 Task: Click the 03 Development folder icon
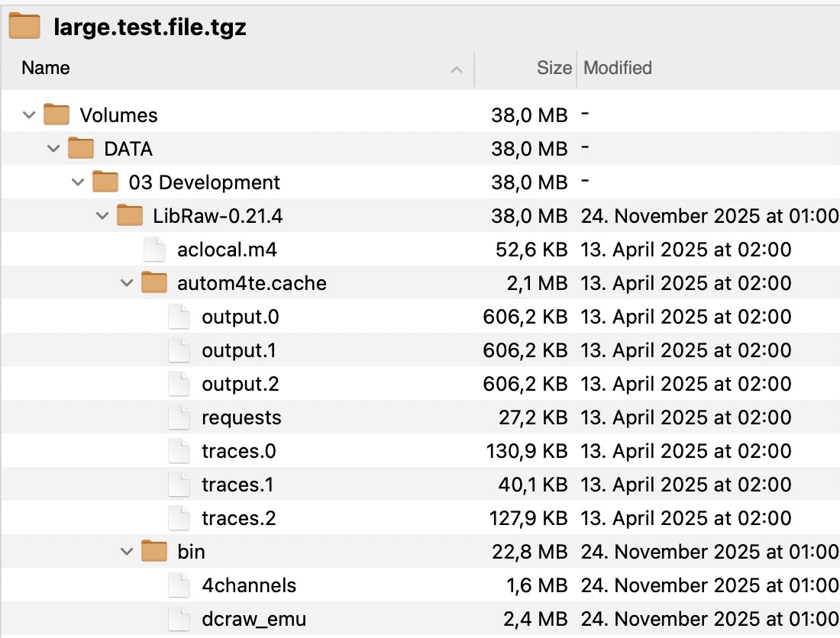pyautogui.click(x=105, y=182)
